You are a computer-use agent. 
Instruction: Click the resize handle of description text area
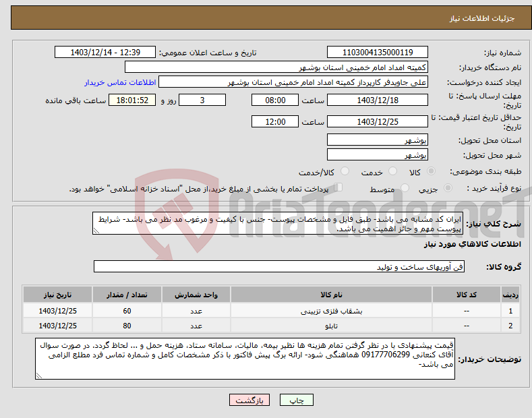96,231
